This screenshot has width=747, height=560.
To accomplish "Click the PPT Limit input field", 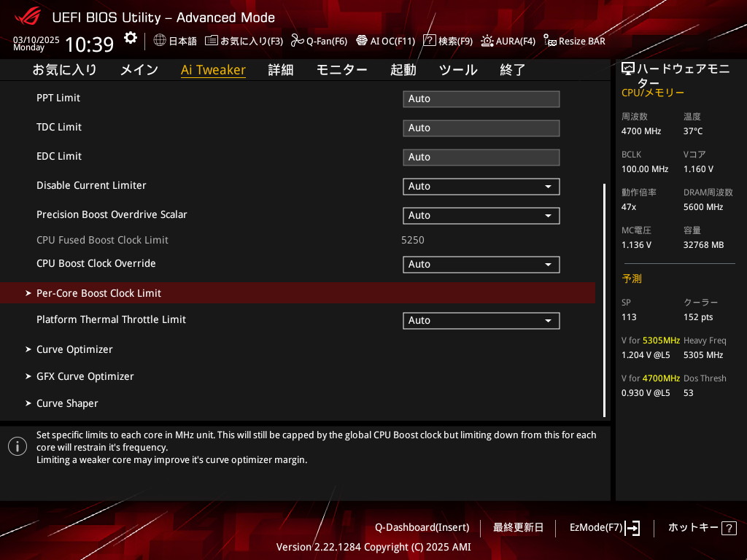I will (x=481, y=99).
